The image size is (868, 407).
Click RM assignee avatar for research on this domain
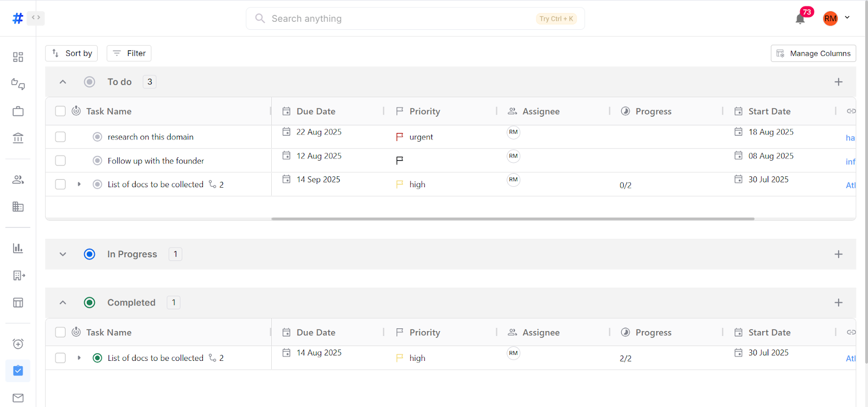pos(513,132)
